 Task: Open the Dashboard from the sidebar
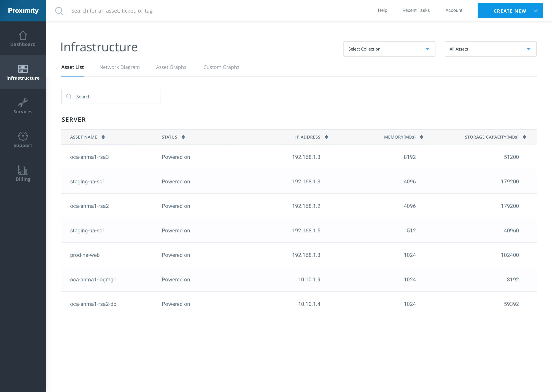pos(23,39)
